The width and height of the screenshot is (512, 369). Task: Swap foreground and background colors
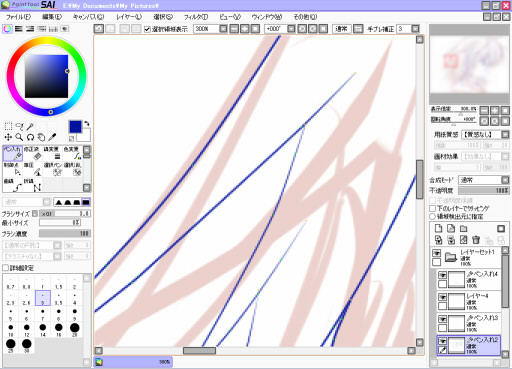(x=87, y=123)
